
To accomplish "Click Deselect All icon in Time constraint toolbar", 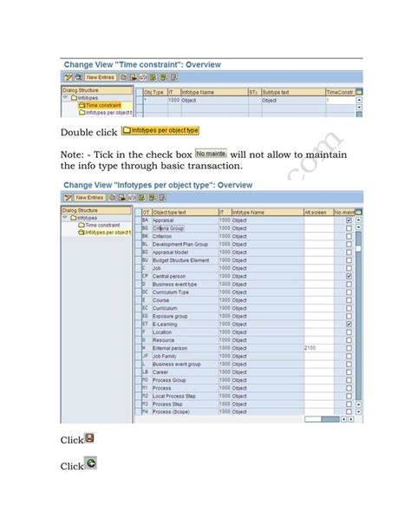I will click(173, 77).
